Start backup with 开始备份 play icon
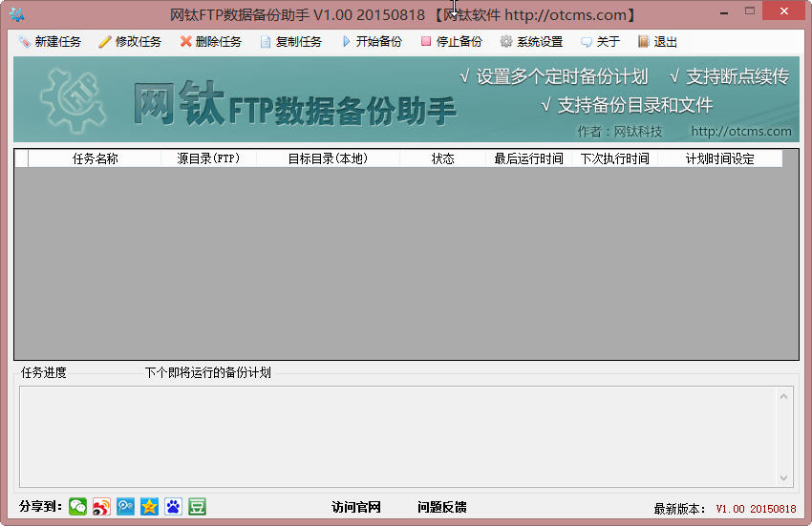The height and width of the screenshot is (526, 812). pos(346,41)
